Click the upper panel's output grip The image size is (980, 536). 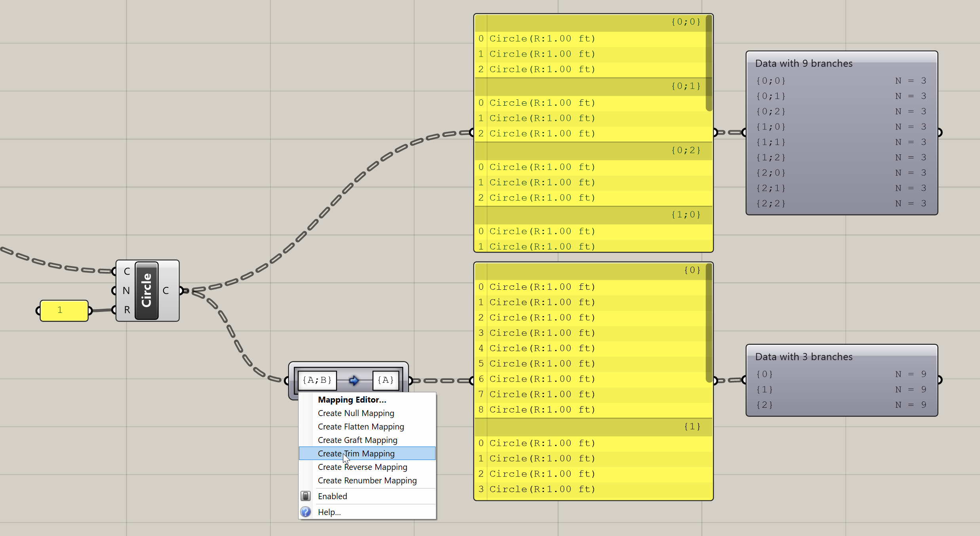pos(715,132)
